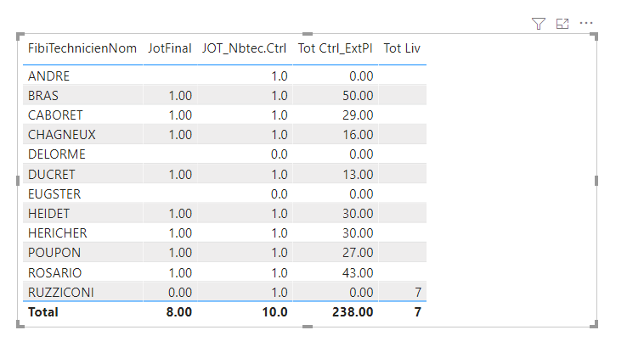The width and height of the screenshot is (644, 347).
Task: Click ANDRE Nbtec.Ctrl value 1.0
Action: [x=280, y=76]
